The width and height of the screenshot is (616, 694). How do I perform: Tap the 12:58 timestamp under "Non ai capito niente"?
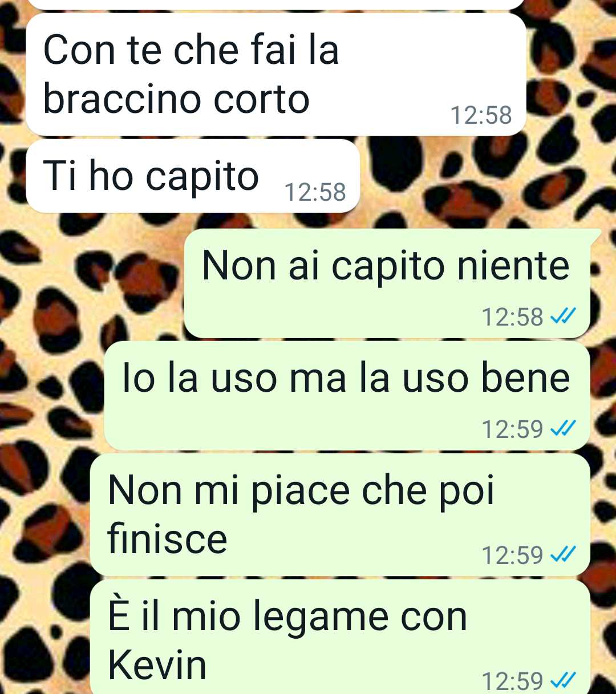(x=512, y=316)
